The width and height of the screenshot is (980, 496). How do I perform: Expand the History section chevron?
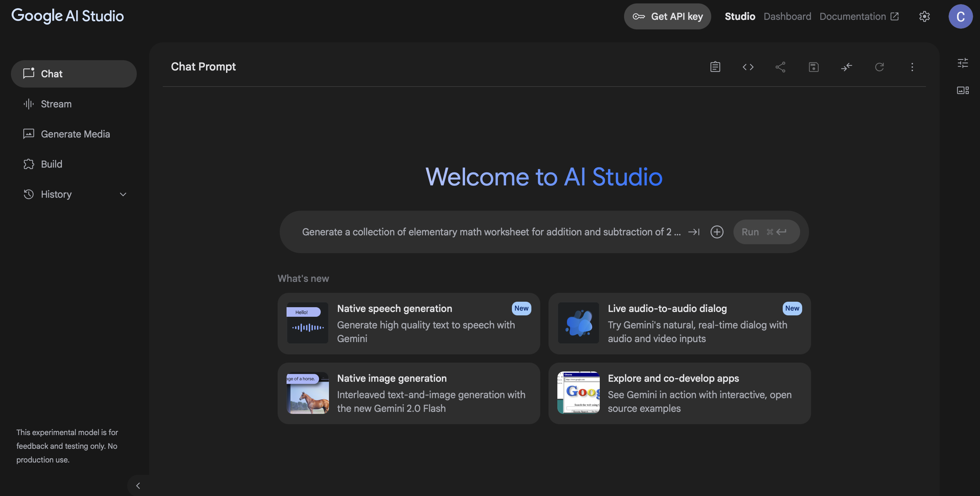(123, 195)
